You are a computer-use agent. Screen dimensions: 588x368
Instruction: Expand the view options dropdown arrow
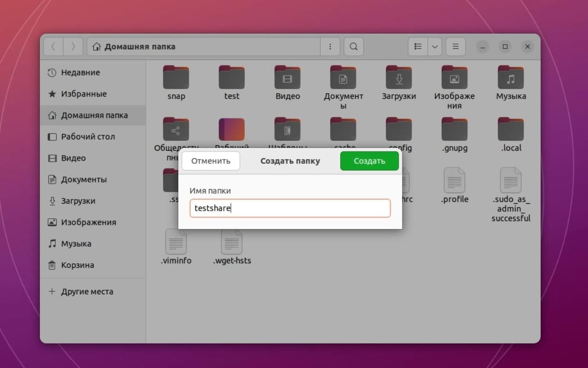click(435, 46)
